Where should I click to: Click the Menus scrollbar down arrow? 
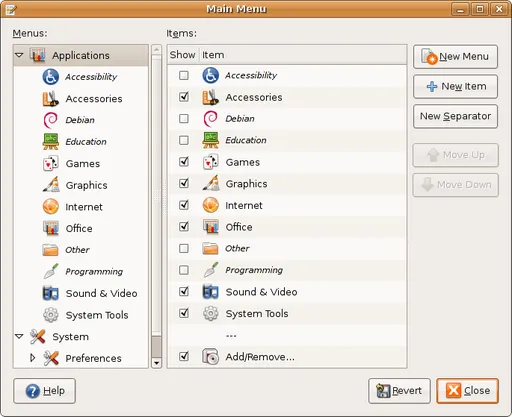(156, 363)
